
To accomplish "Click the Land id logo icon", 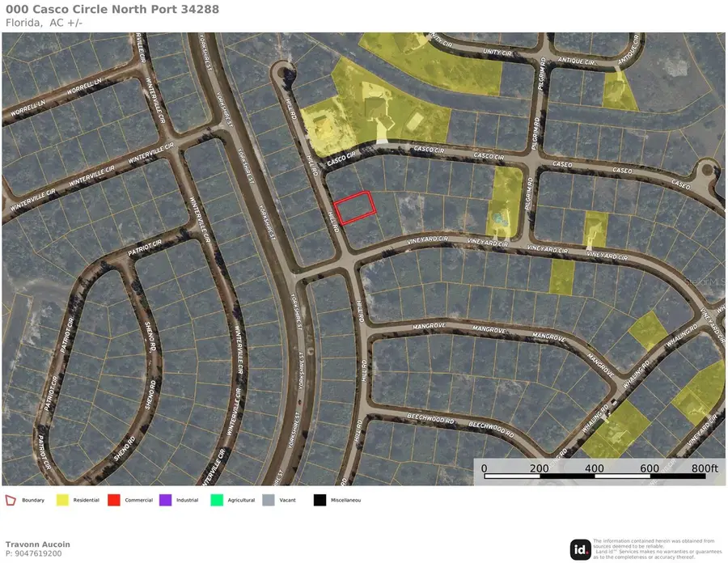I will (579, 549).
